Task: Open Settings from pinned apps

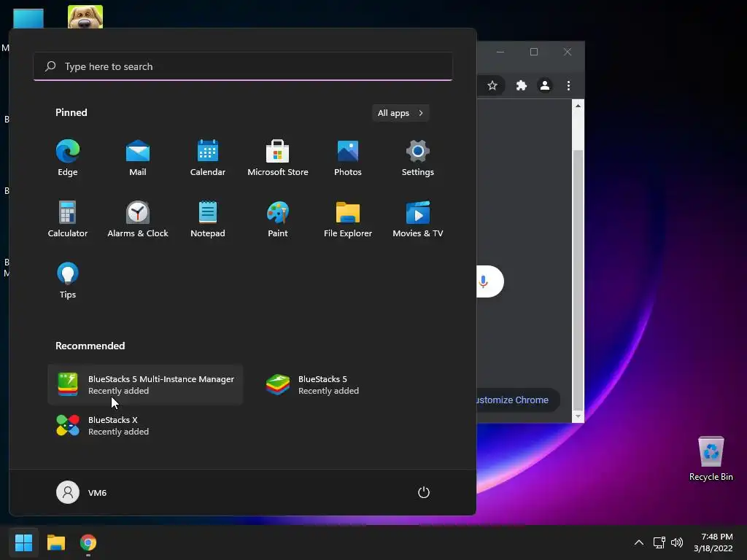Action: 418,157
